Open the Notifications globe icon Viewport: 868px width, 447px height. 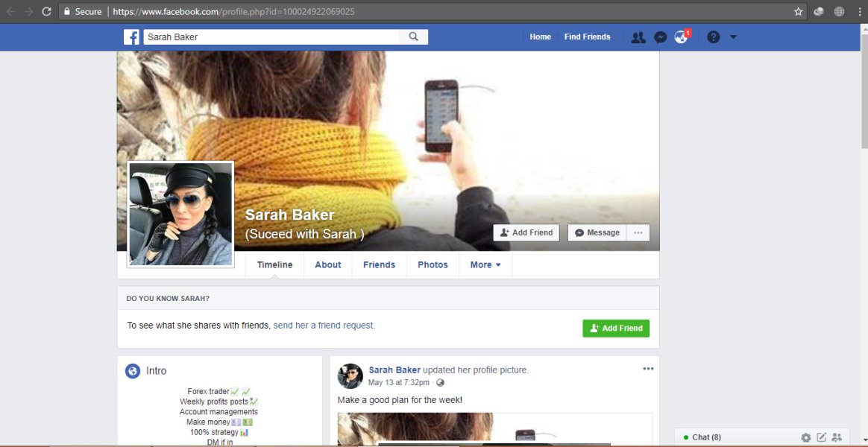[x=681, y=37]
